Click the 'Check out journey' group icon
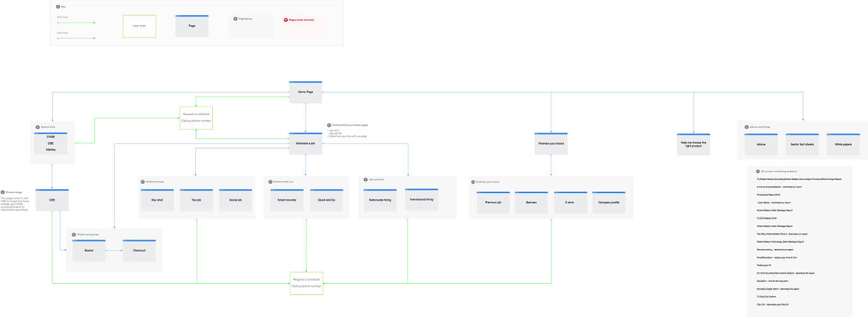Screen dimensions: 868x317 pos(73,235)
